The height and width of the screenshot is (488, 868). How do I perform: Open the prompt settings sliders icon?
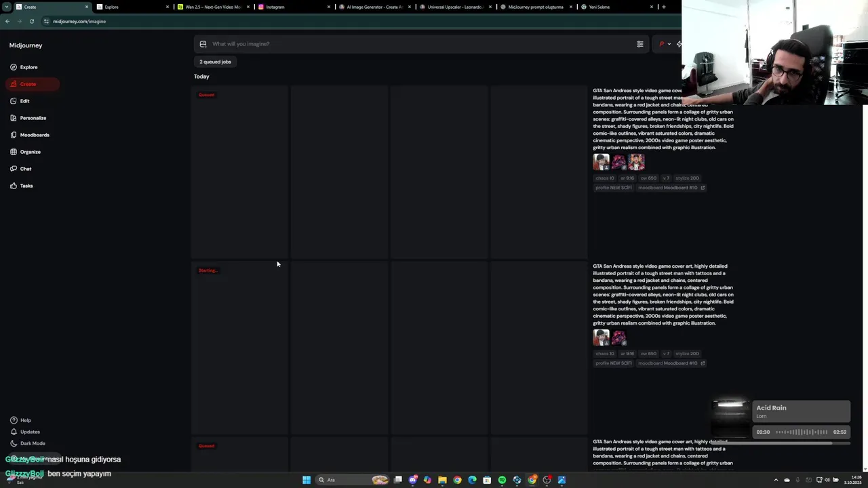coord(639,44)
